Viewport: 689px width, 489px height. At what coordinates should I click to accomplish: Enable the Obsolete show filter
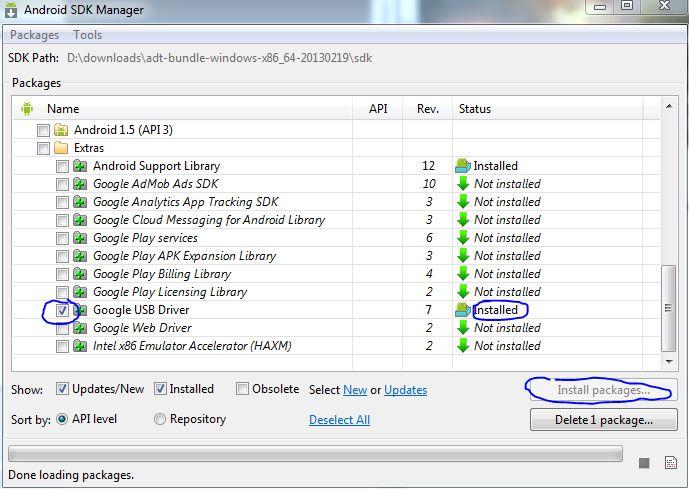(242, 389)
